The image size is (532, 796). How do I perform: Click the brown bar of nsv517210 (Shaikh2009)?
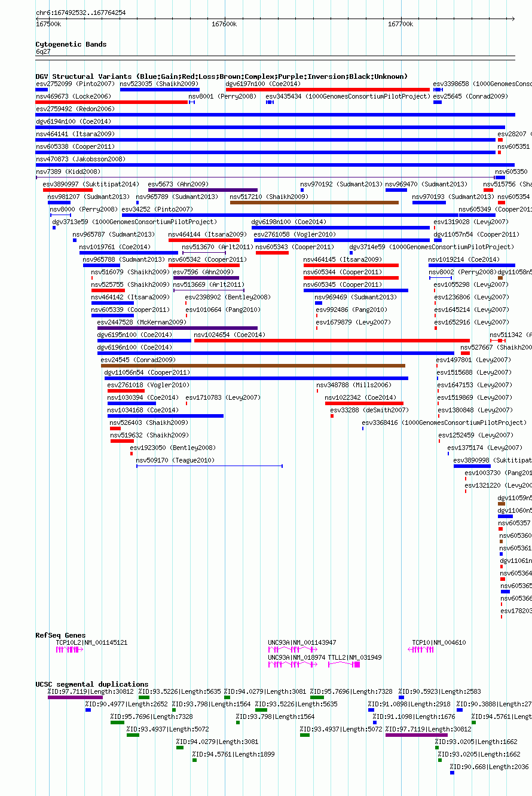coord(314,203)
